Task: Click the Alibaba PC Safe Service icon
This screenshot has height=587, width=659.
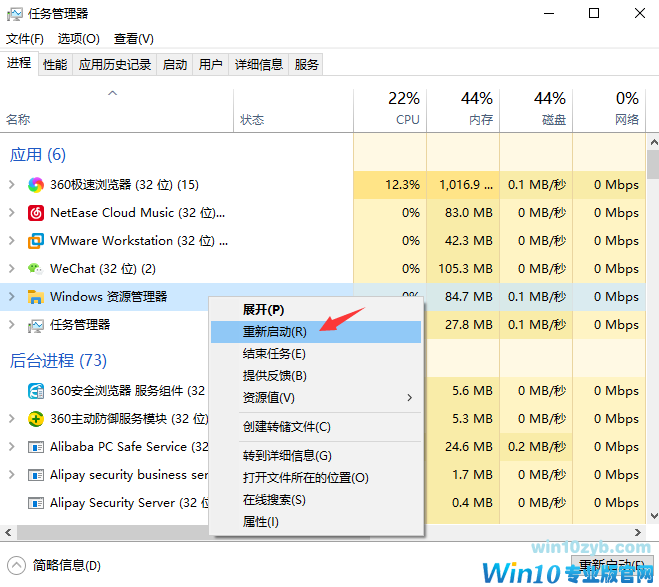Action: pyautogui.click(x=36, y=447)
